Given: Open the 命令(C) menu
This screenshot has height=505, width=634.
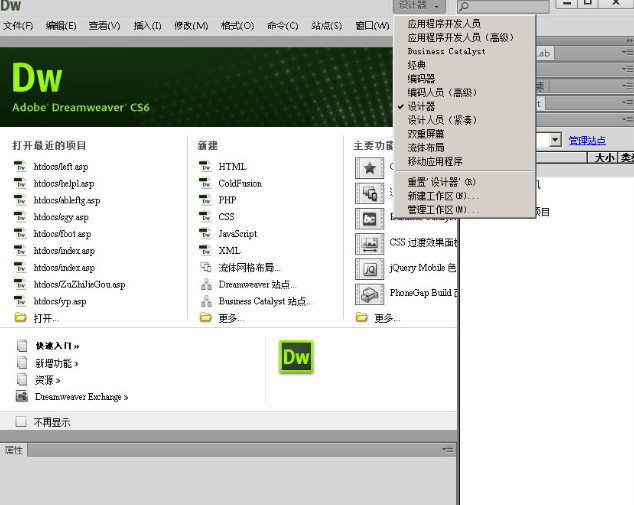Looking at the screenshot, I should pos(283,26).
